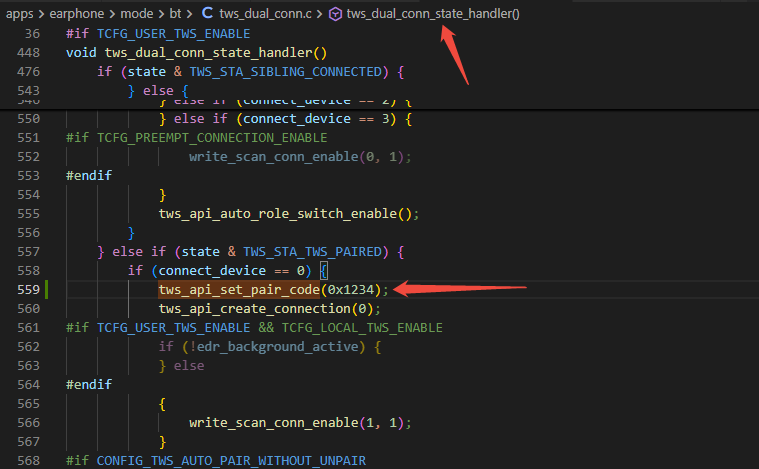Click TCFG_PREEMPT_CONNECTION_ENABLE macro
The height and width of the screenshot is (469, 759).
[212, 138]
